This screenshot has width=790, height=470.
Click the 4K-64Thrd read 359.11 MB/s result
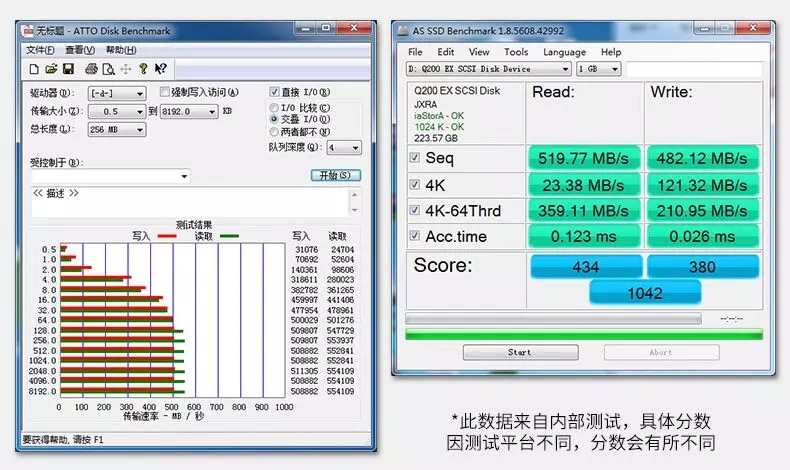[583, 211]
